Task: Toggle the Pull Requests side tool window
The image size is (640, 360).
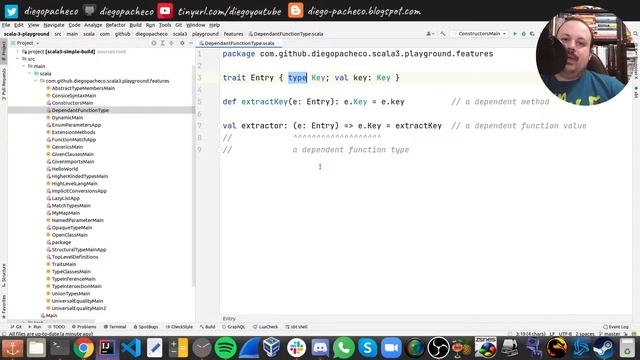Action: (4, 84)
